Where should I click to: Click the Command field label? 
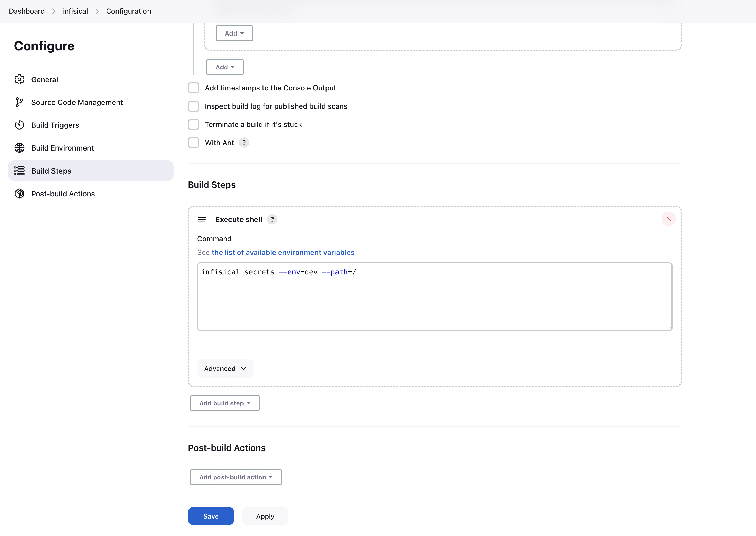tap(214, 239)
